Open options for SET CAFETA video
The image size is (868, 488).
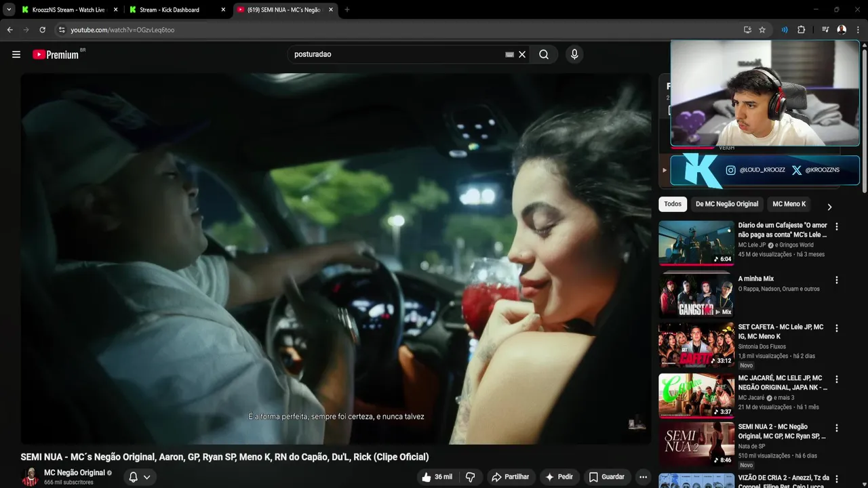pos(837,328)
